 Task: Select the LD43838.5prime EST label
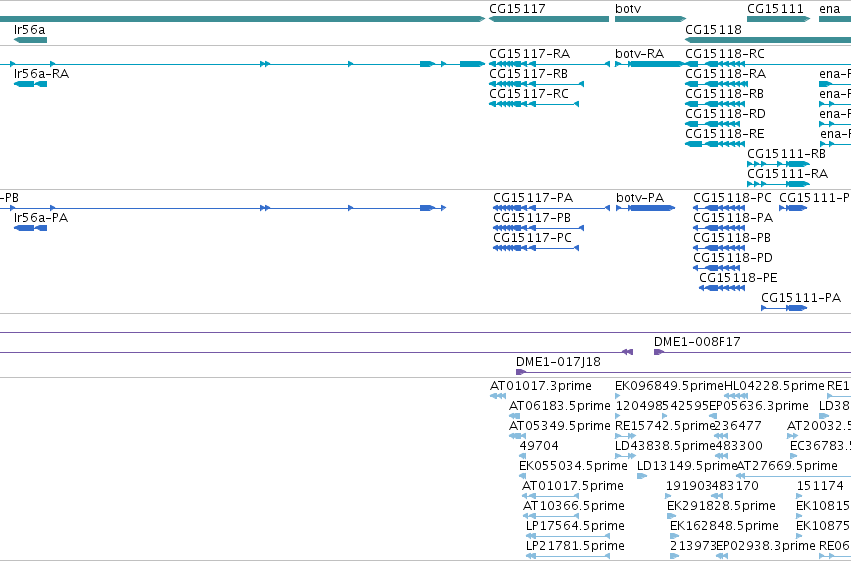click(x=665, y=446)
